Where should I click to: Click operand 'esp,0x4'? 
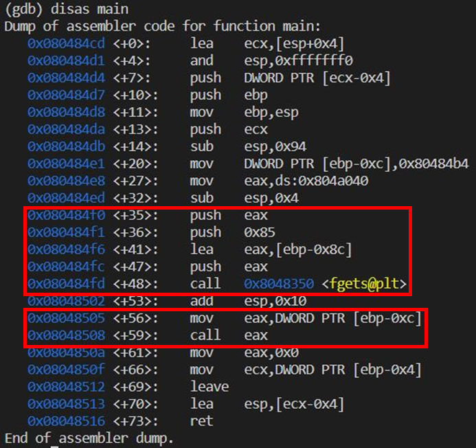pyautogui.click(x=271, y=199)
